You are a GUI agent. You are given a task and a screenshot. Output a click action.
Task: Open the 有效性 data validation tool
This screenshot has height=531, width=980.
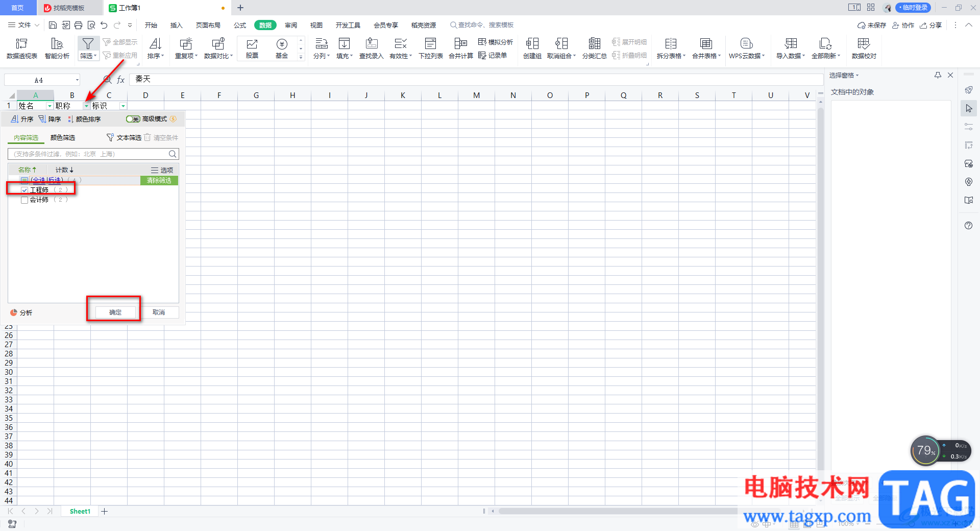[401, 49]
